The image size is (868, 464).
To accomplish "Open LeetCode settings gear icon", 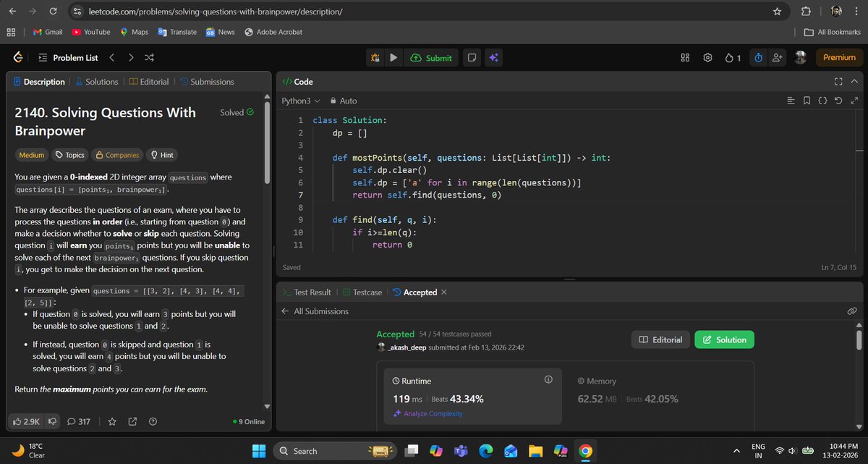I will point(707,58).
